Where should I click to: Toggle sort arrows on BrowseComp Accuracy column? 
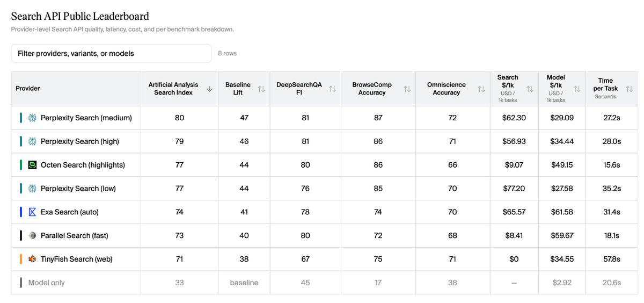407,89
